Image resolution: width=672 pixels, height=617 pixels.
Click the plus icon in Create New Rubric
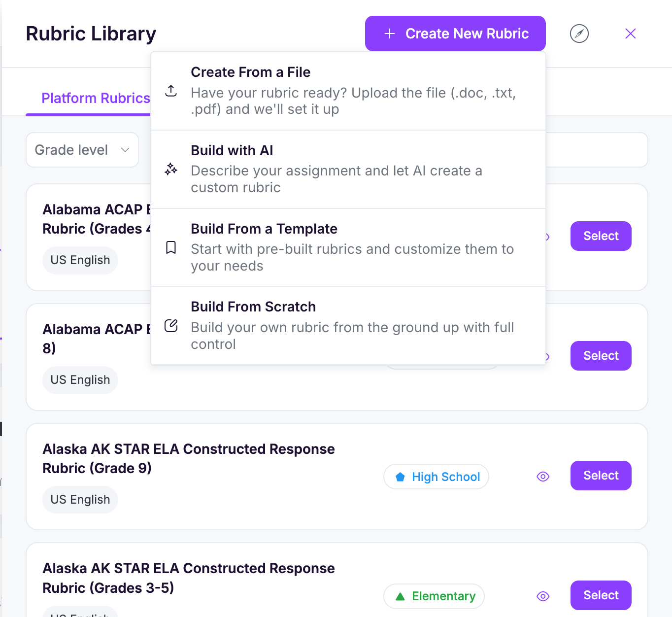click(390, 34)
